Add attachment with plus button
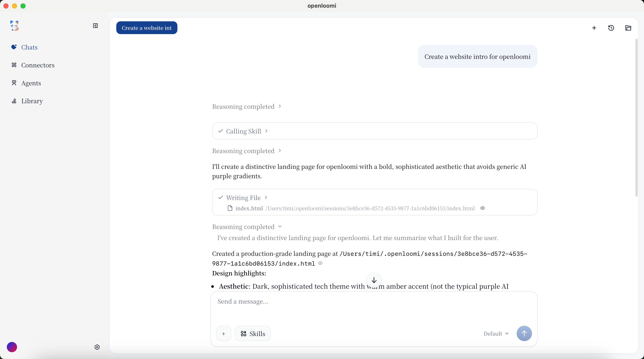The height and width of the screenshot is (359, 644). coord(223,333)
